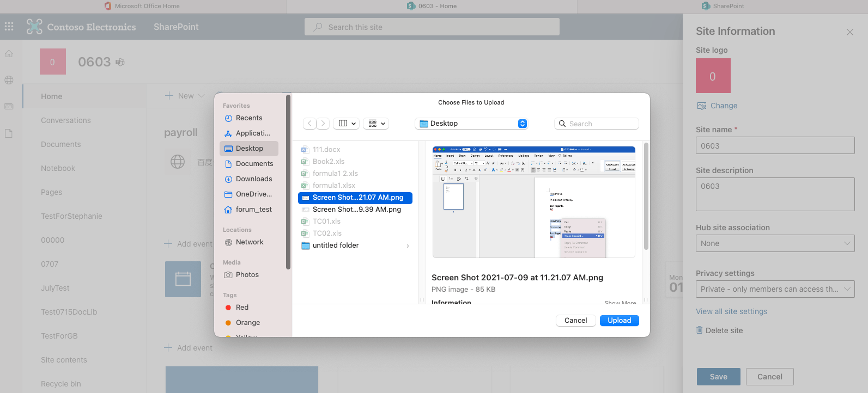Image resolution: width=868 pixels, height=393 pixels.
Task: Click the Change site logo link
Action: click(x=724, y=106)
